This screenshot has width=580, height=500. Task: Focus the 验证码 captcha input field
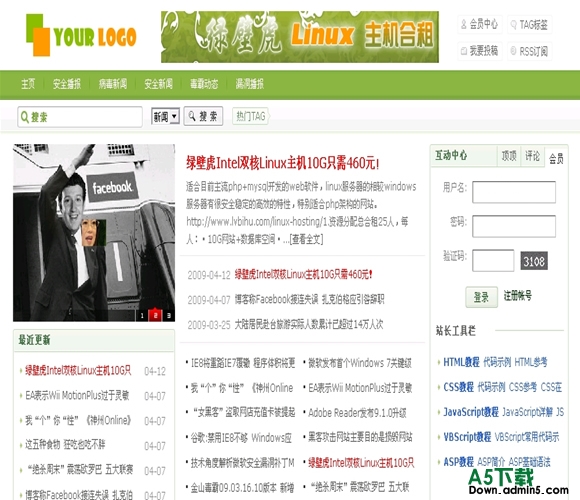pos(493,260)
